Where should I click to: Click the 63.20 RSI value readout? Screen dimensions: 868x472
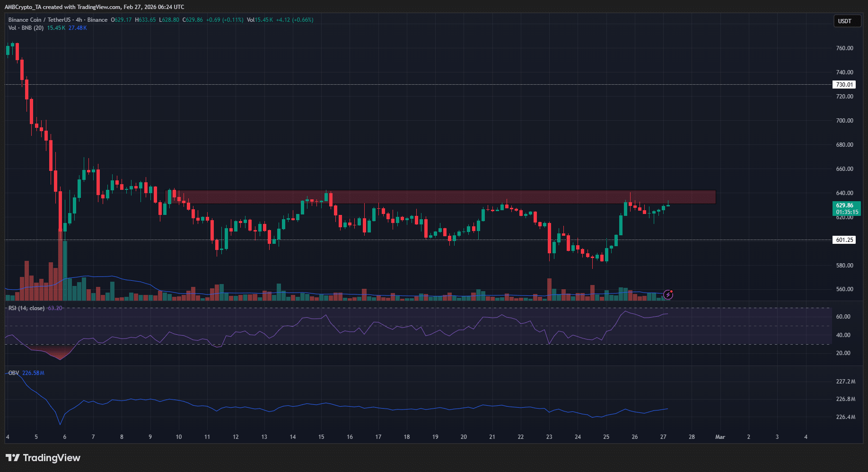point(54,308)
